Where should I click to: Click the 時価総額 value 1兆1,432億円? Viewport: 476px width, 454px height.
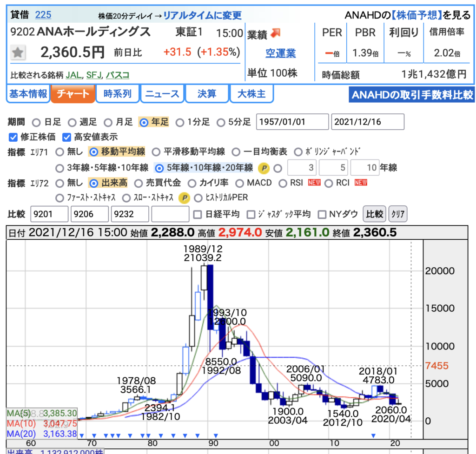[x=434, y=74]
